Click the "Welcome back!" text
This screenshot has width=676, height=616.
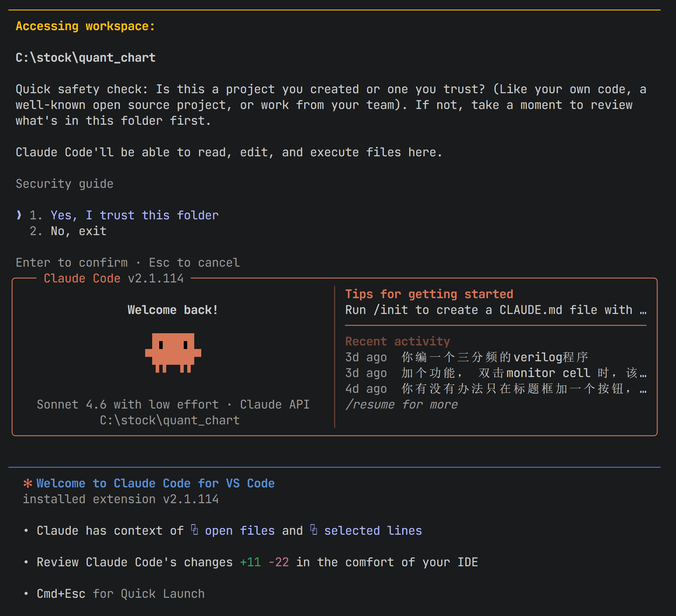[x=173, y=310]
